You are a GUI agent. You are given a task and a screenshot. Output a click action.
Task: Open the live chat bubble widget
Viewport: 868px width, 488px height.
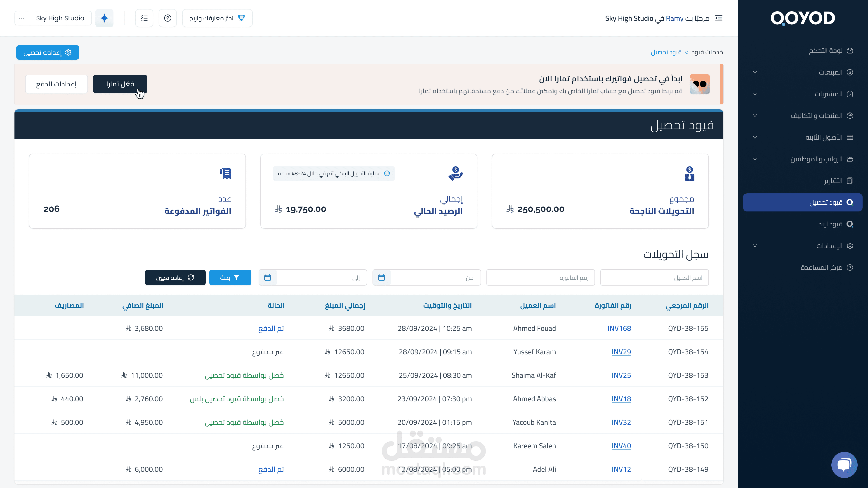point(844,465)
